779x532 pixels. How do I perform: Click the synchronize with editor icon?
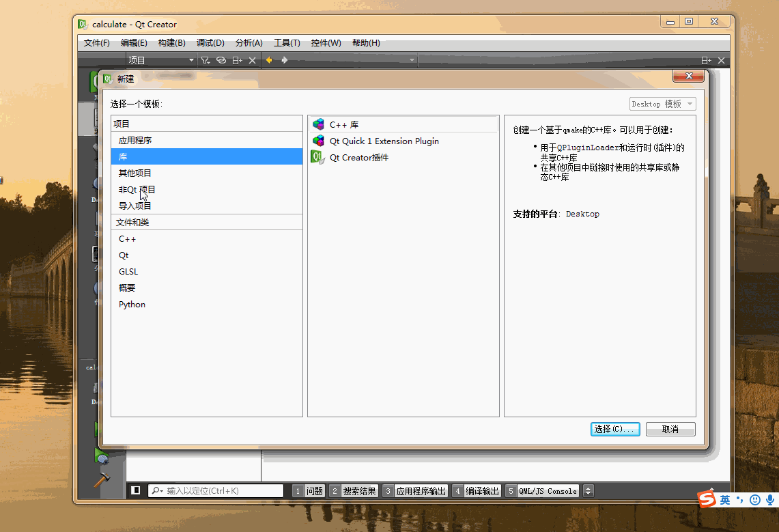[220, 59]
